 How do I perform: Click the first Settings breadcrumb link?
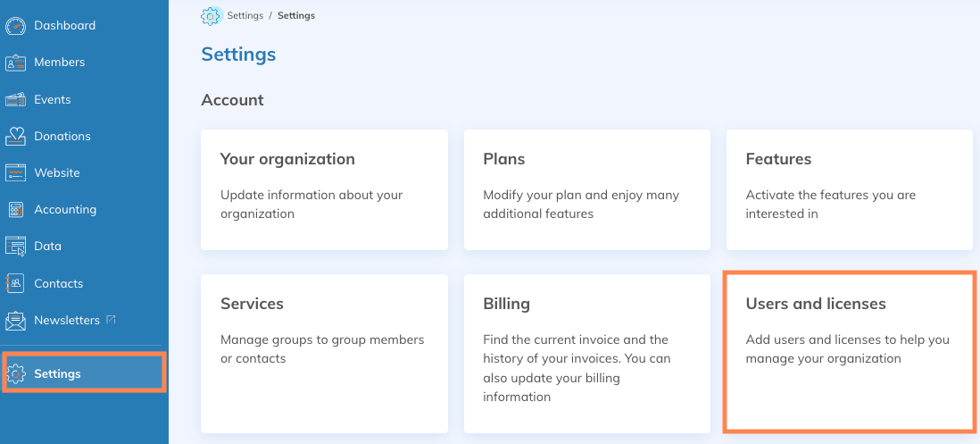(x=245, y=15)
